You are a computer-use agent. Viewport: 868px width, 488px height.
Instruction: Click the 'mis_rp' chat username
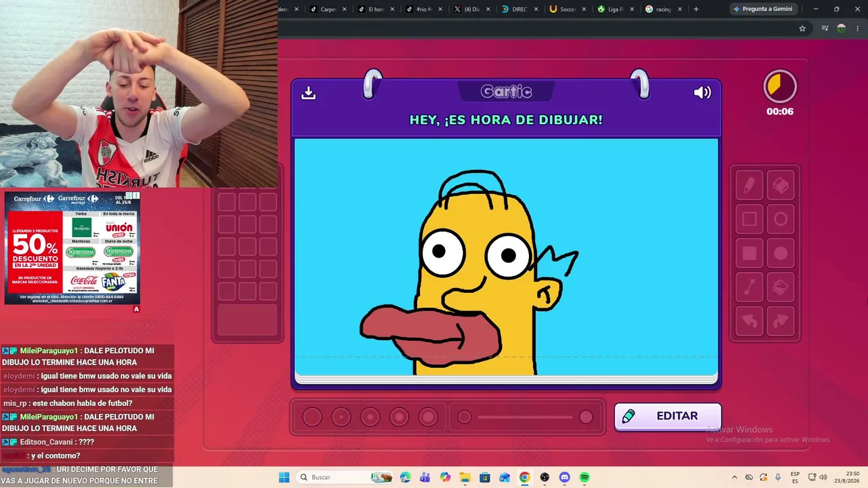click(x=14, y=403)
